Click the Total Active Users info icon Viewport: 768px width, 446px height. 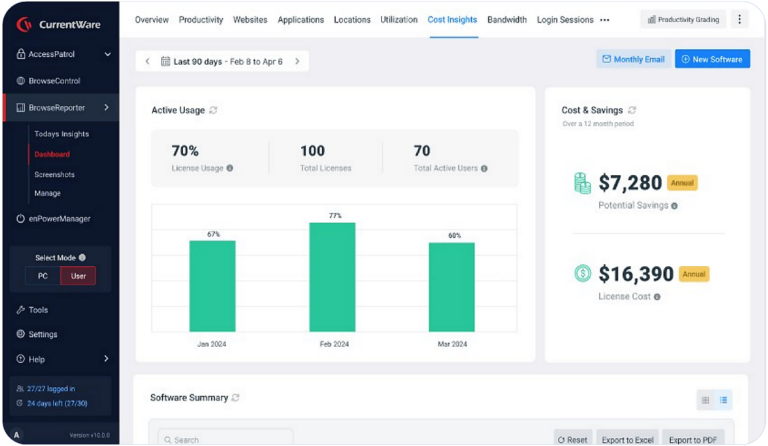[x=484, y=168]
